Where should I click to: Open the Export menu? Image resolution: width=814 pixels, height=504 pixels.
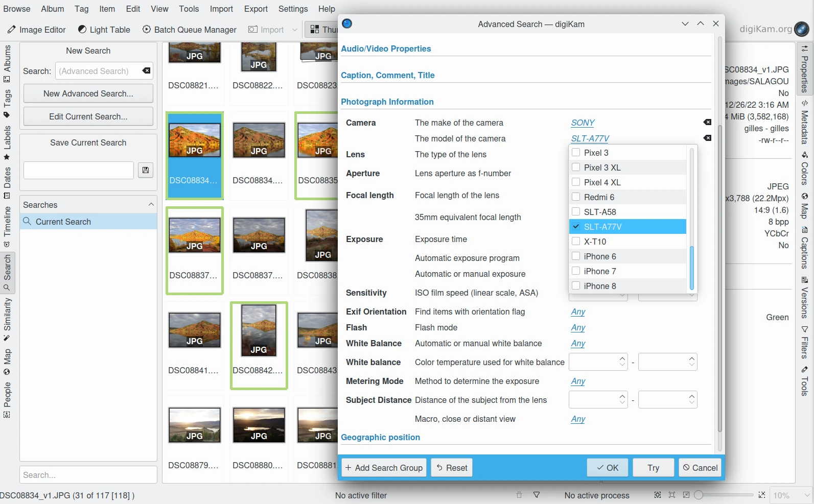tap(255, 9)
